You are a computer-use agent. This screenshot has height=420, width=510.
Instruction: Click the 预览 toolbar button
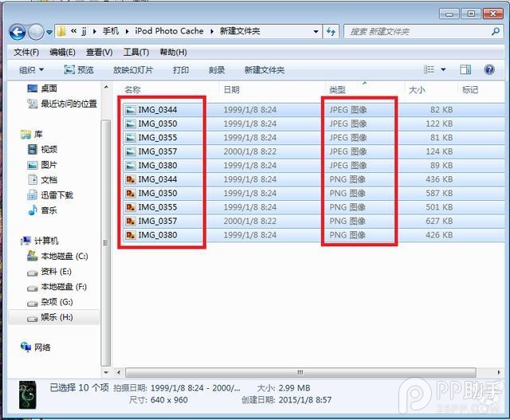coord(79,69)
